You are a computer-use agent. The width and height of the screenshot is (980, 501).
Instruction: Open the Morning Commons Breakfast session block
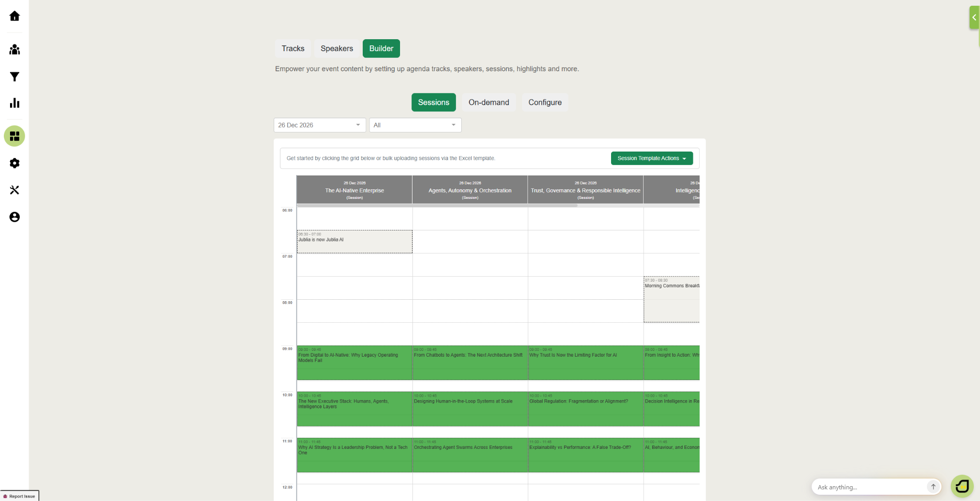671,299
